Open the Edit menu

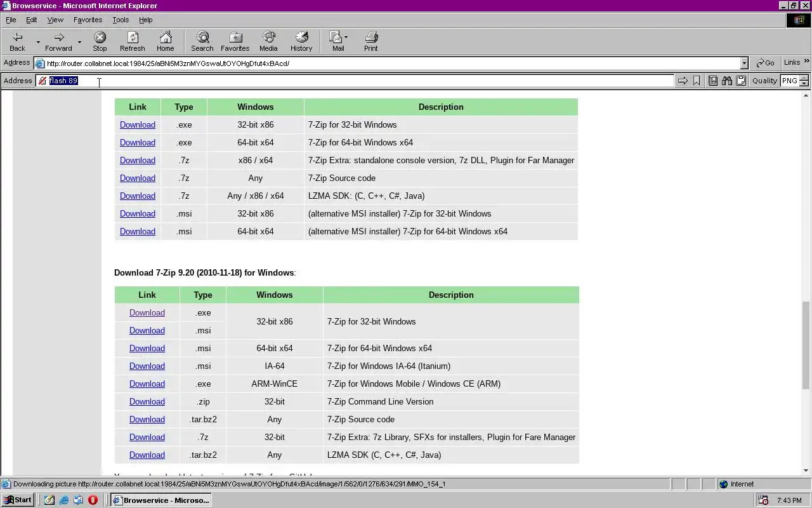tap(31, 20)
